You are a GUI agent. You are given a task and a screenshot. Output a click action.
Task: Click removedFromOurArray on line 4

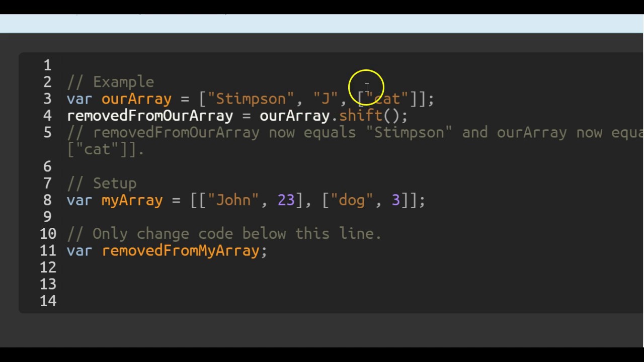point(150,116)
